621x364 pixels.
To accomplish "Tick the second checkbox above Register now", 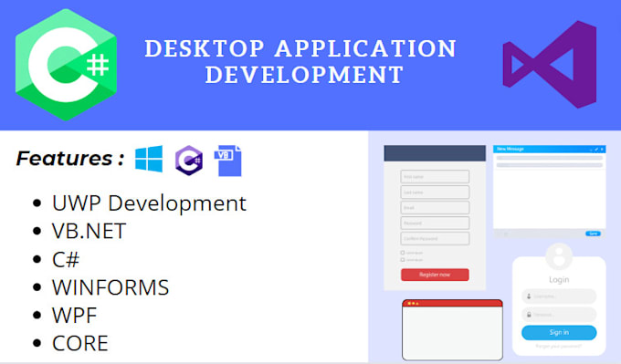I will click(403, 260).
